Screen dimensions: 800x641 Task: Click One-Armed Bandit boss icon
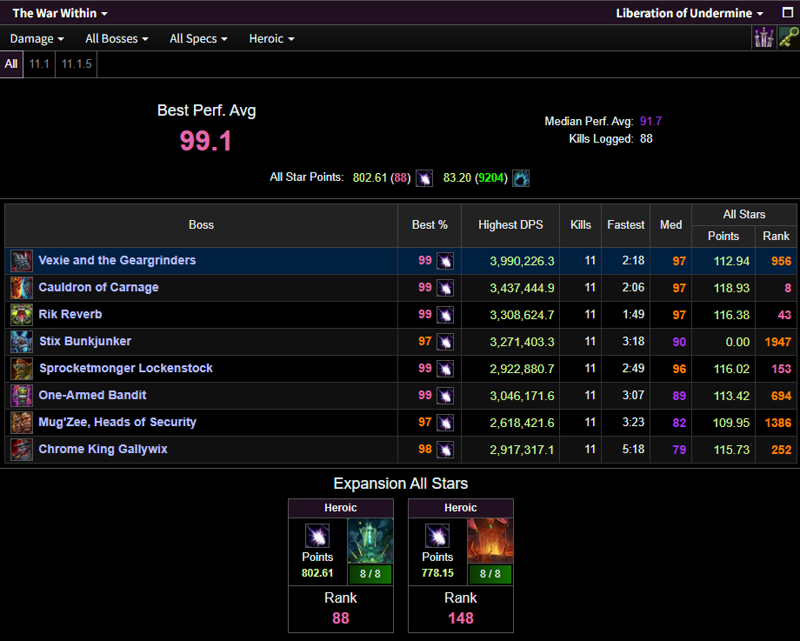[x=21, y=396]
